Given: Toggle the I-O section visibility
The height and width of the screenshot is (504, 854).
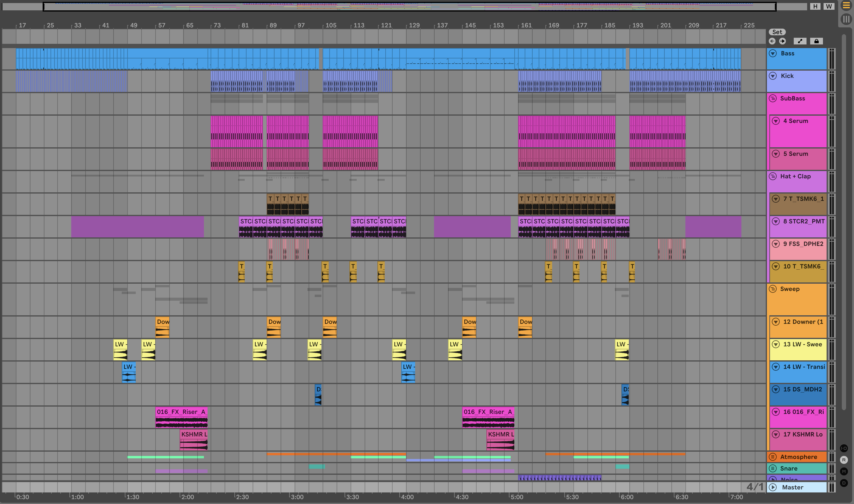Looking at the screenshot, I should point(844,448).
